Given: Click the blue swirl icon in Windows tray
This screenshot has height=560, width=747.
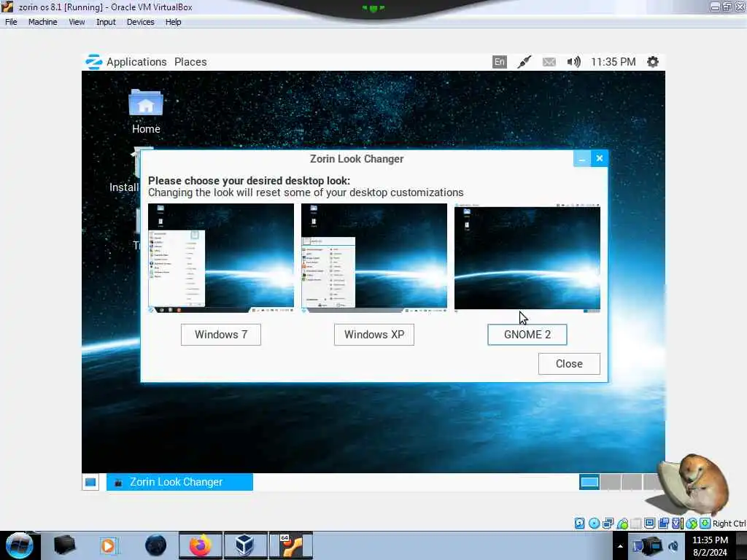Looking at the screenshot, I should [x=673, y=546].
